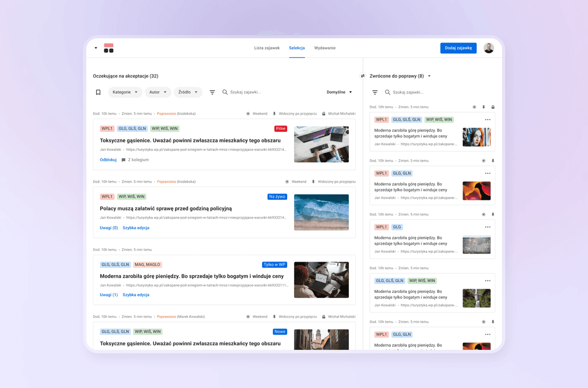Open the Domyślne sorting dropdown

(340, 92)
